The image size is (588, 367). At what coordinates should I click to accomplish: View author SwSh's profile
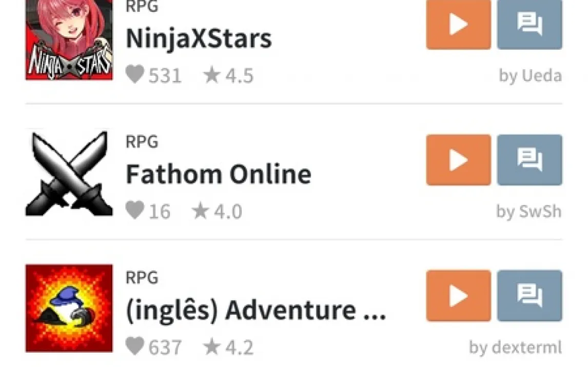click(x=529, y=212)
